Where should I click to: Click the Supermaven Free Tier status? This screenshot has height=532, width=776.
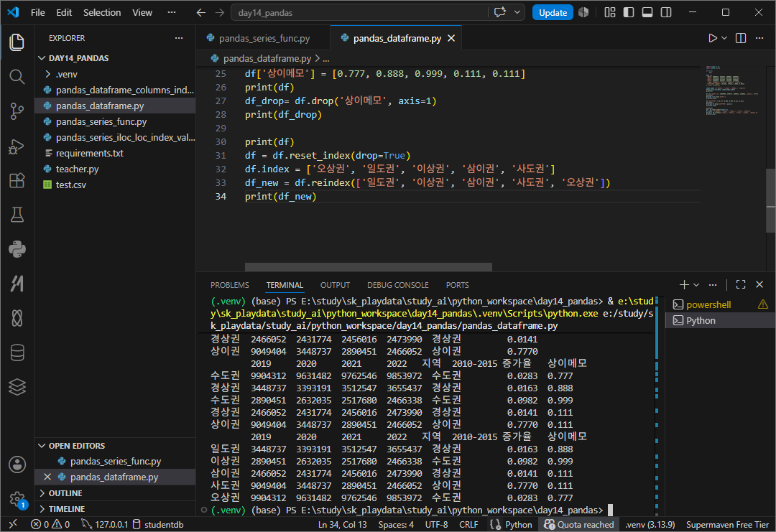[727, 524]
